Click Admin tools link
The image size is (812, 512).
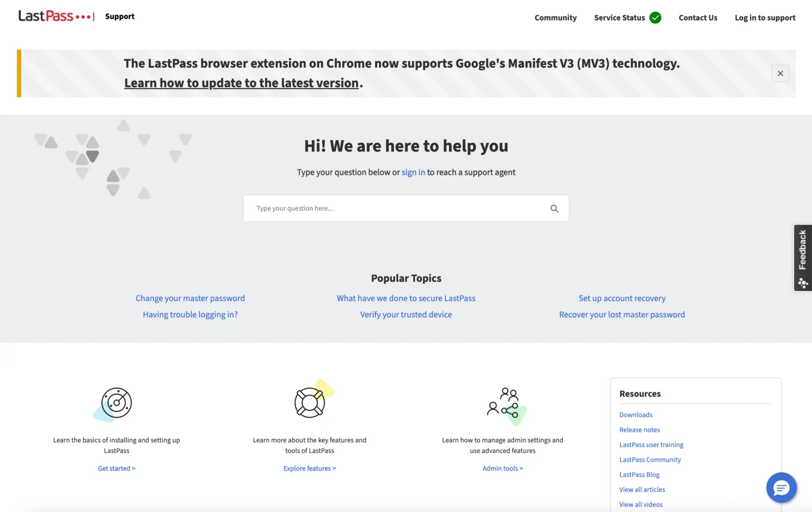[x=502, y=468]
